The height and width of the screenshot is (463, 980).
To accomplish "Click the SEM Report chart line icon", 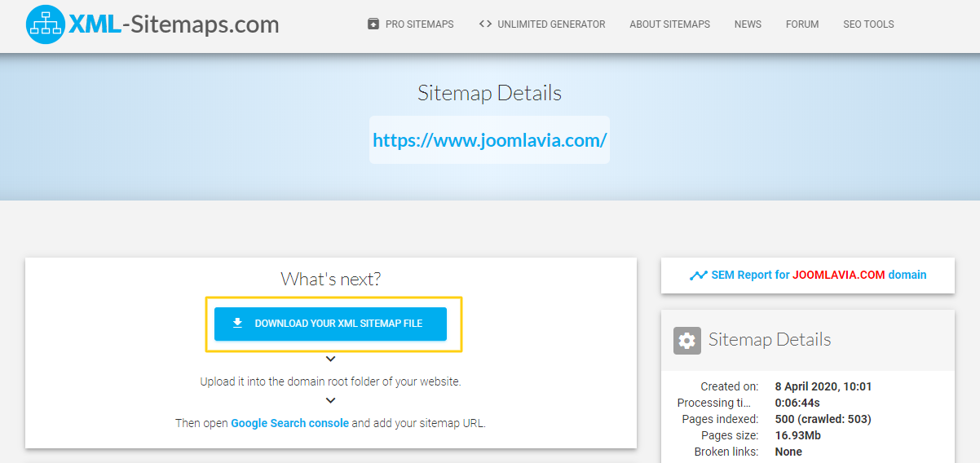I will pyautogui.click(x=698, y=276).
